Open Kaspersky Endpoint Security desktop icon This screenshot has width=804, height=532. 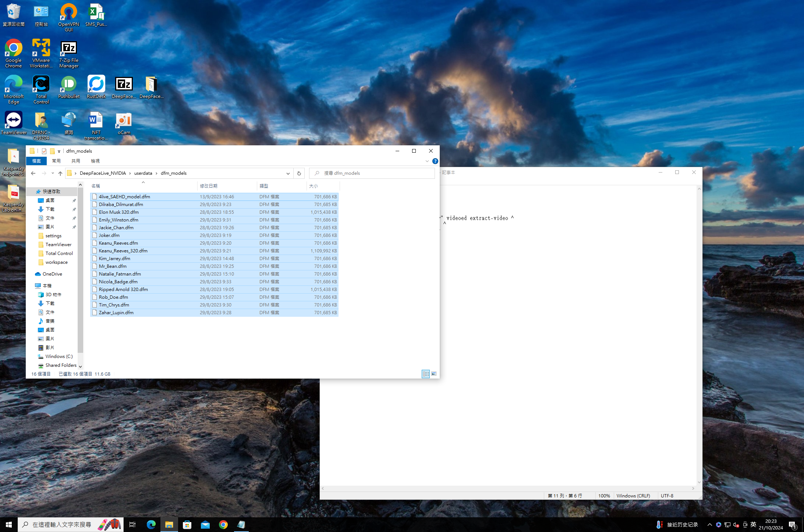14,162
